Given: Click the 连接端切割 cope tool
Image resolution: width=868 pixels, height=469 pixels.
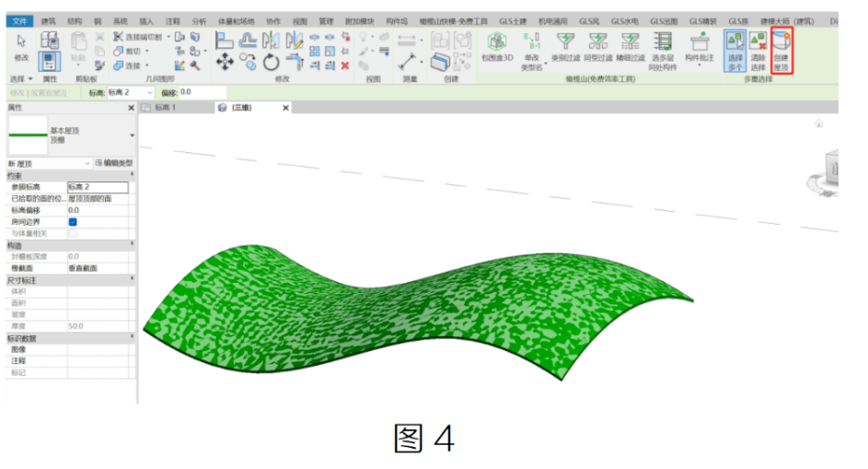Looking at the screenshot, I should (137, 37).
